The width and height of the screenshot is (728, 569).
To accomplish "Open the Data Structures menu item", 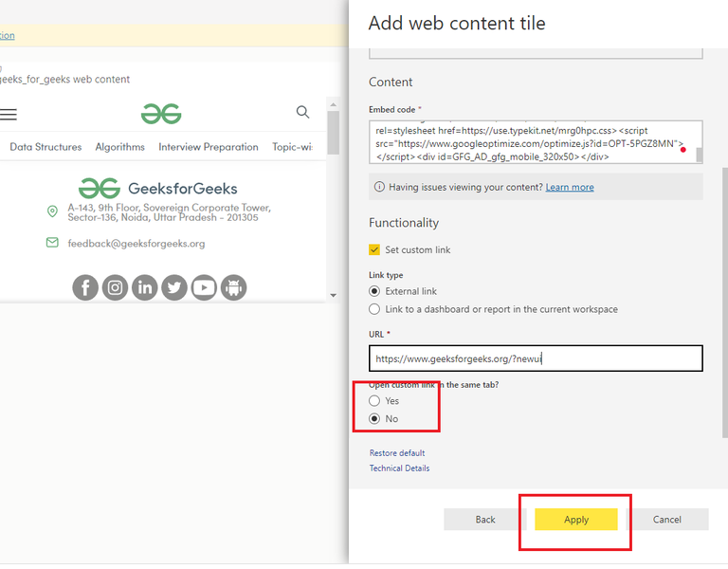I will (x=45, y=147).
